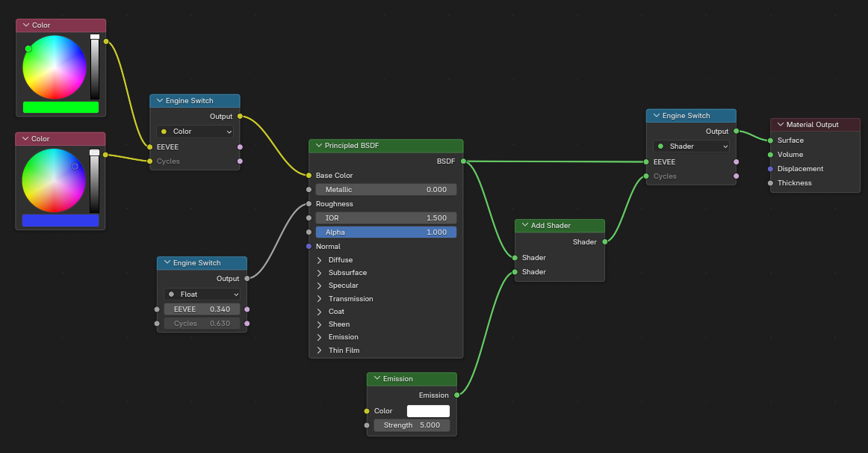Expand the Subsurface panel in Principled BSDF
Screen dimensions: 868x453
pos(320,272)
